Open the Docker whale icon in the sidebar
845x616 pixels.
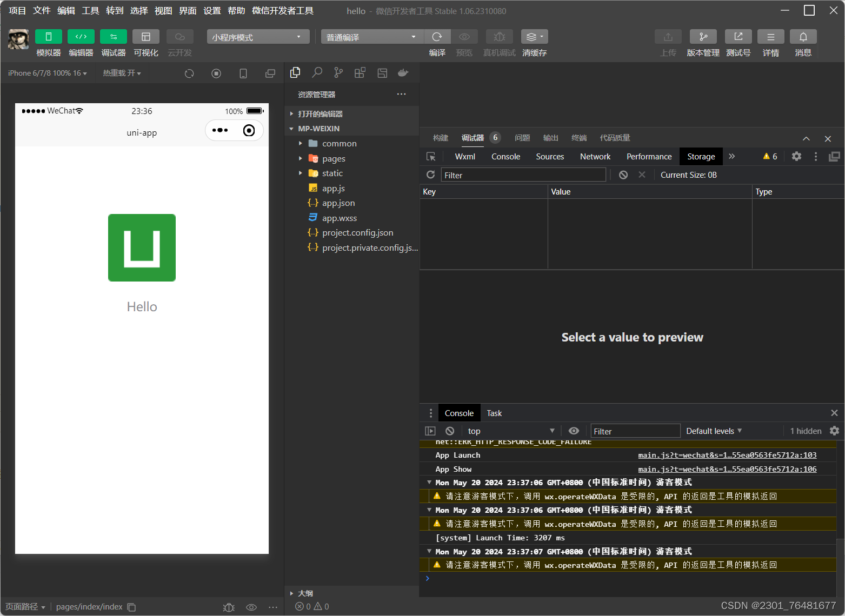pyautogui.click(x=403, y=72)
